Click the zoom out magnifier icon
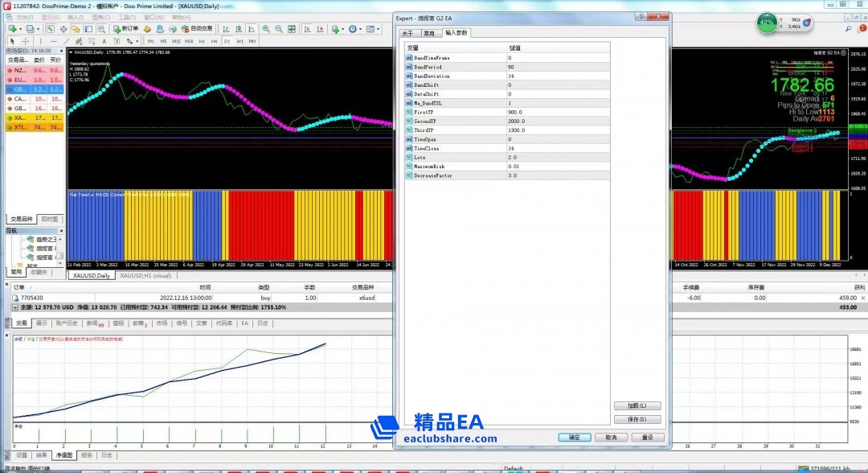Screen dimensions: 868x473 point(278,29)
